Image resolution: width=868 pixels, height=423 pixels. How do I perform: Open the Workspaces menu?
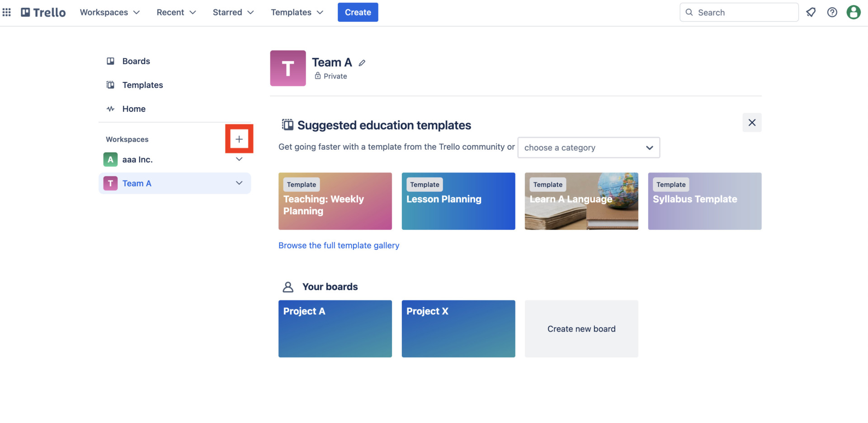(x=110, y=12)
